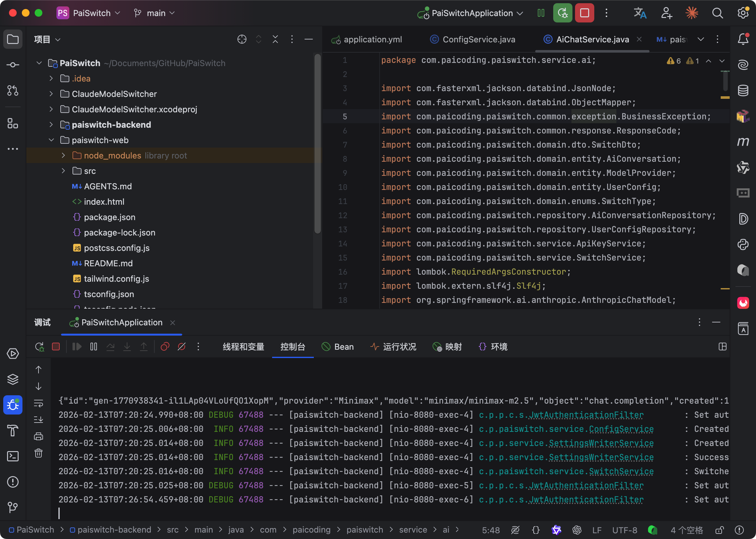Open the Maven tool window
The width and height of the screenshot is (756, 539).
click(743, 142)
